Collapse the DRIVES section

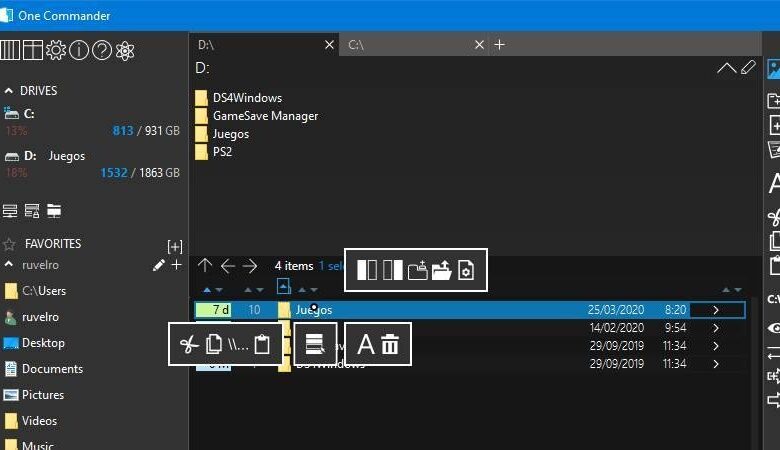8,90
